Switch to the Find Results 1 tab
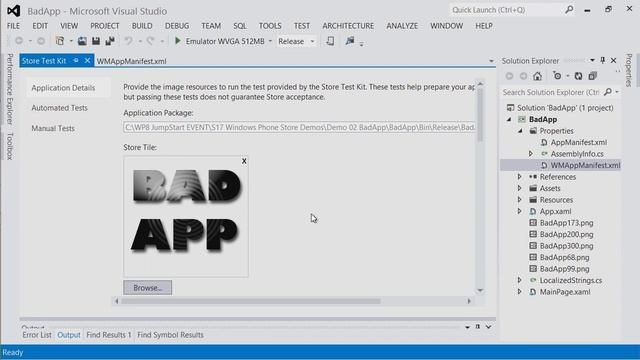Viewport: 640px width, 360px height. [x=109, y=335]
